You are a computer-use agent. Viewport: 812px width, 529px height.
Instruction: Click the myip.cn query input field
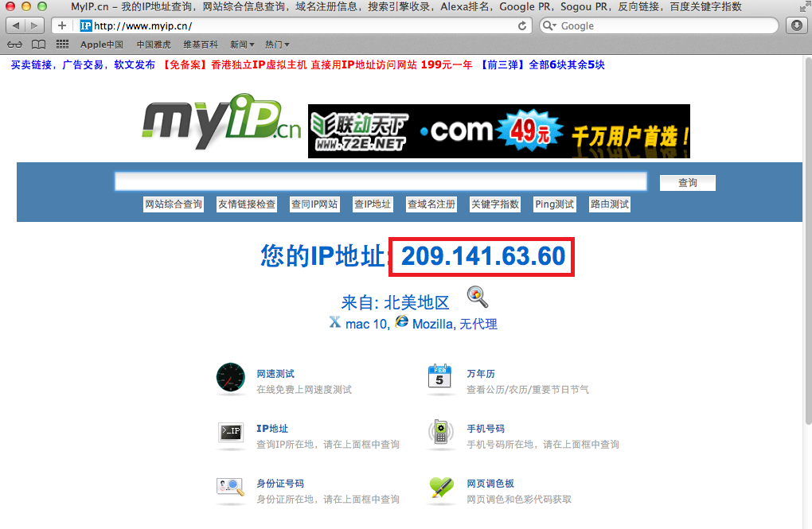(380, 182)
